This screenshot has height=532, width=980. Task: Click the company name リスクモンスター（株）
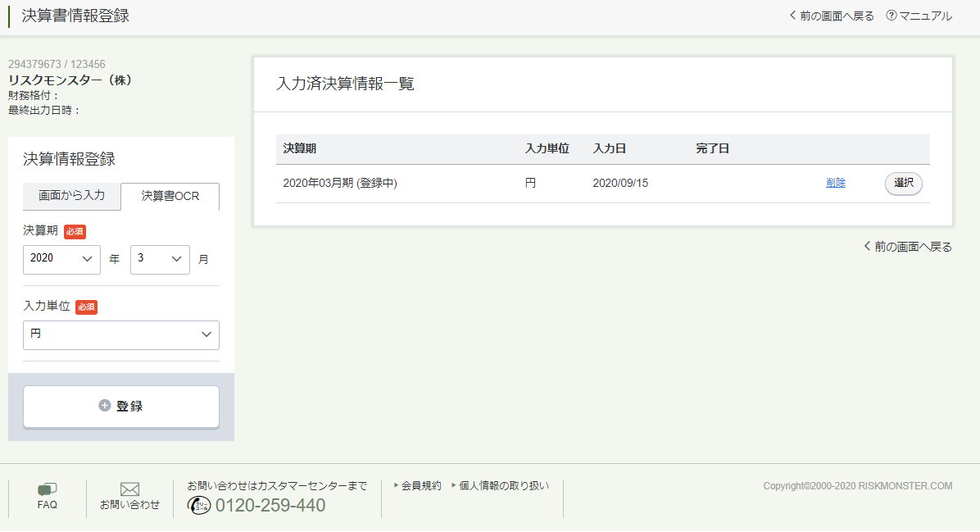[x=70, y=80]
